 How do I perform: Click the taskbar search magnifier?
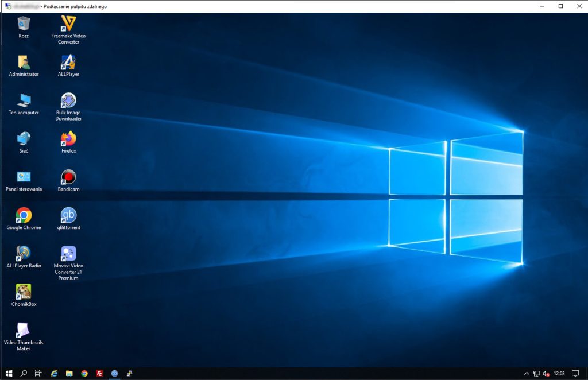pos(24,373)
